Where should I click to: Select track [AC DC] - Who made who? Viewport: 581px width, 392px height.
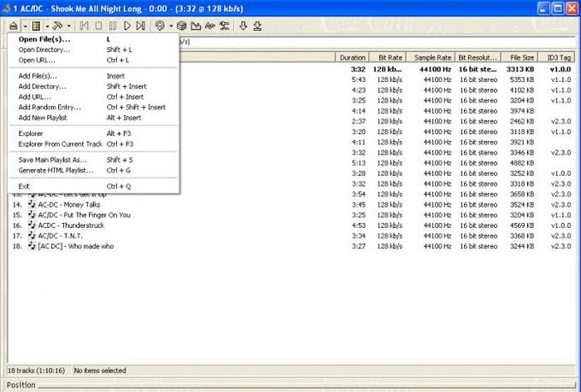point(75,246)
